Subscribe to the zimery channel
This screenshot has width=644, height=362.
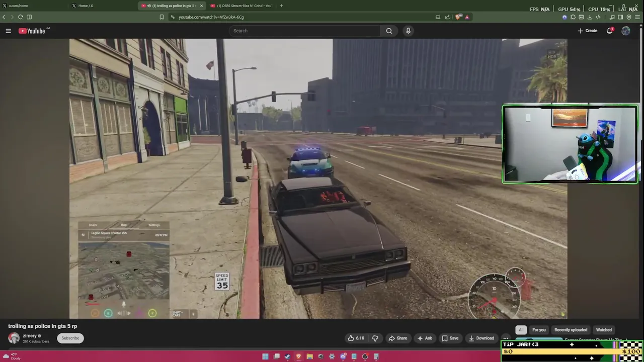70,338
